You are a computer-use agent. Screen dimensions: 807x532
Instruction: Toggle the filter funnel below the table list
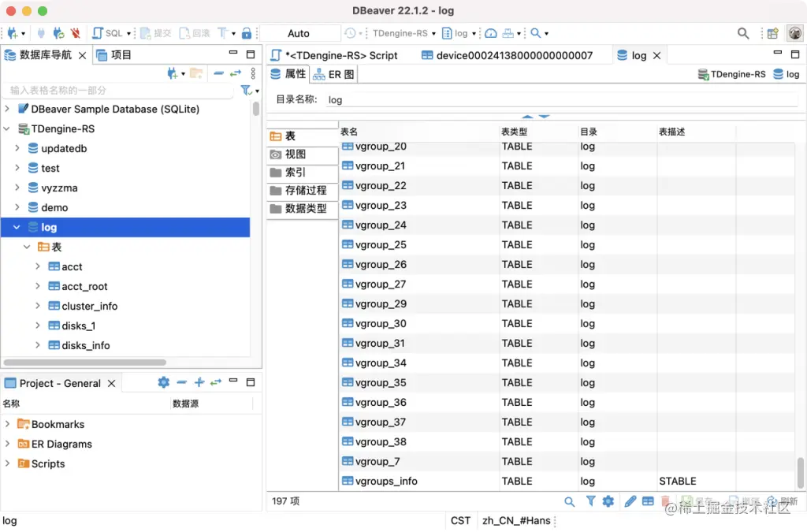[591, 500]
